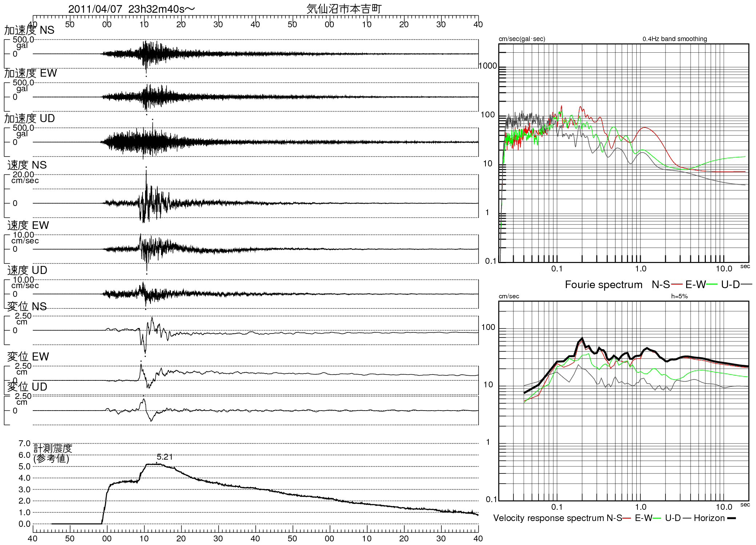Click the gray U-D legend line of Fourier spectrum

coord(746,284)
